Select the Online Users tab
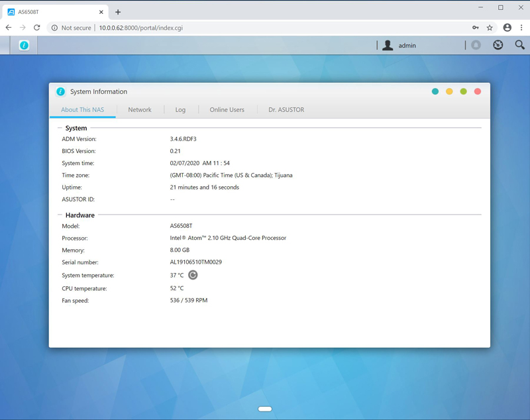Screen dimensions: 530x420 tap(227, 110)
